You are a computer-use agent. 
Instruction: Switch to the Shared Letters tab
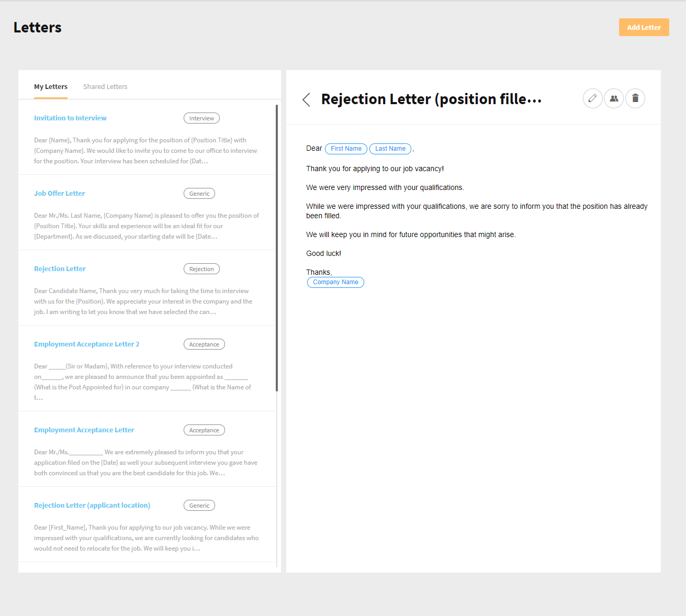pyautogui.click(x=105, y=86)
